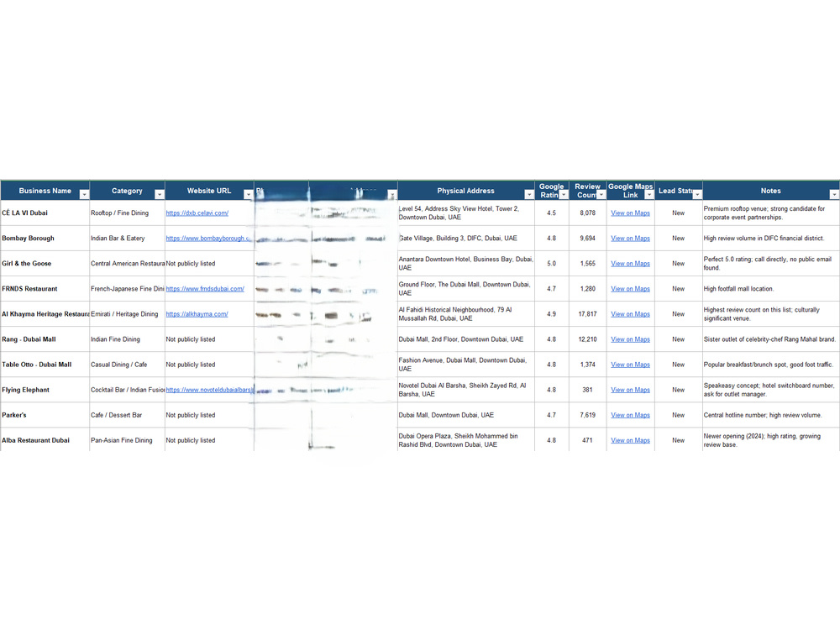
Task: Open the novoteldubaialbarsha website link
Action: (x=209, y=390)
